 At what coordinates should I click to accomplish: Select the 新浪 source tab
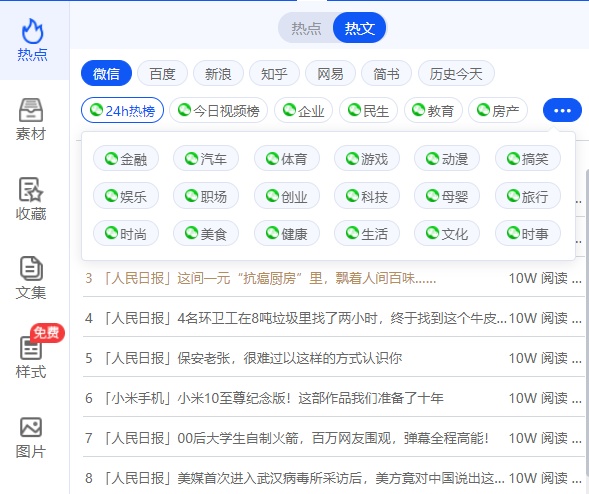(x=218, y=74)
